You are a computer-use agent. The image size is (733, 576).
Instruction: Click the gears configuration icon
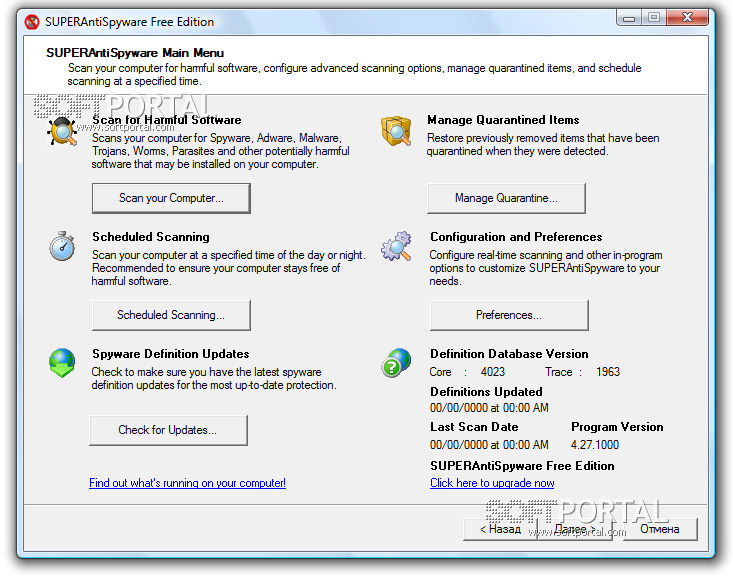click(x=396, y=246)
